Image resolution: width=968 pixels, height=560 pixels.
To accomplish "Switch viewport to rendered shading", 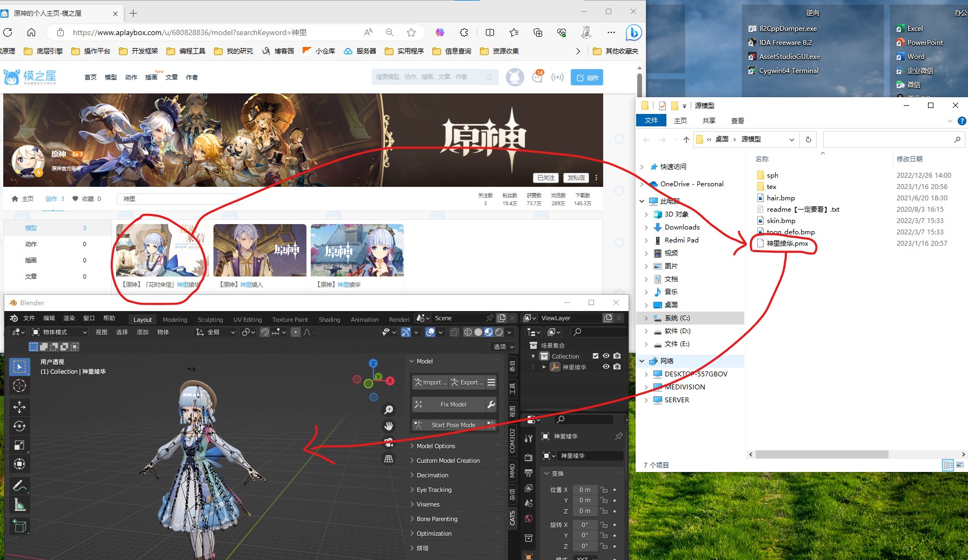I will point(499,332).
